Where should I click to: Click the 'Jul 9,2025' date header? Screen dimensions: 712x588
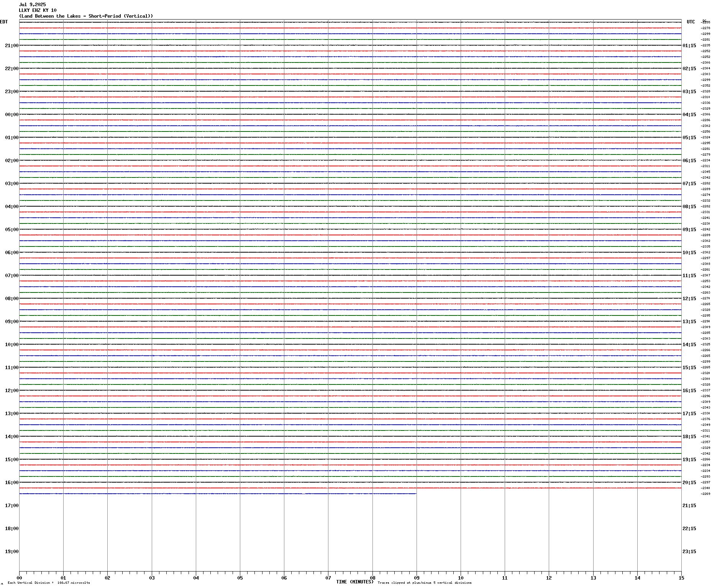(32, 5)
